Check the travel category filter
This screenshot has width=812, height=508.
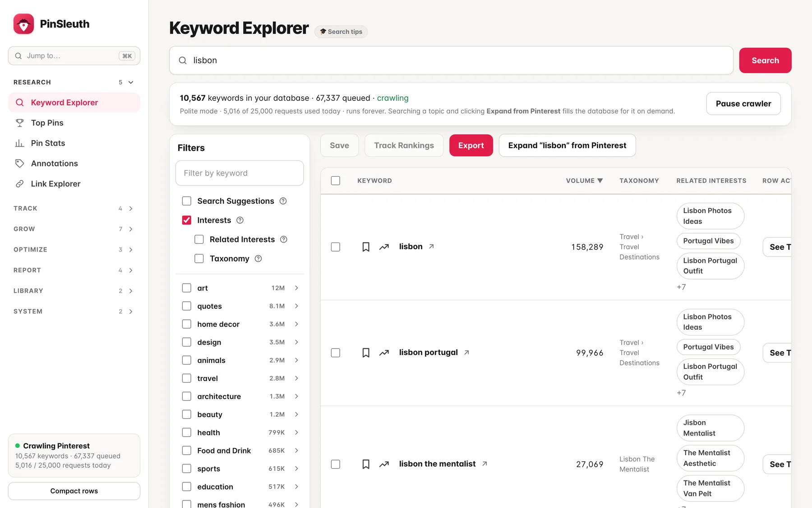pyautogui.click(x=187, y=378)
